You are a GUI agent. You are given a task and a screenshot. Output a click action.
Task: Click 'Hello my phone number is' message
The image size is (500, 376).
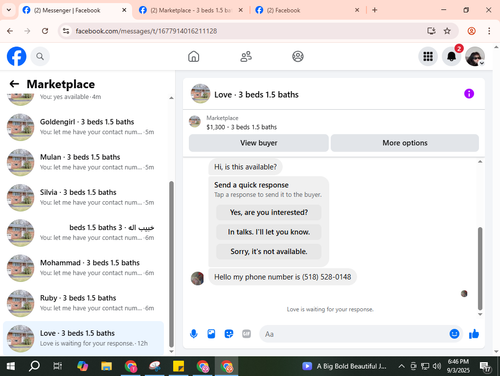283,277
